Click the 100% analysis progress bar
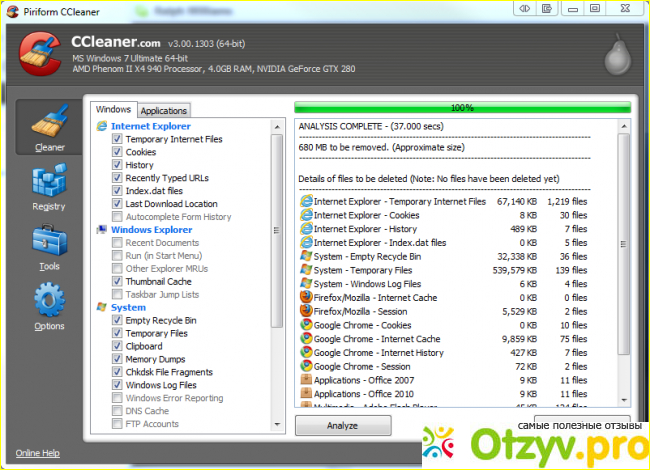This screenshot has height=470, width=650. [462, 107]
